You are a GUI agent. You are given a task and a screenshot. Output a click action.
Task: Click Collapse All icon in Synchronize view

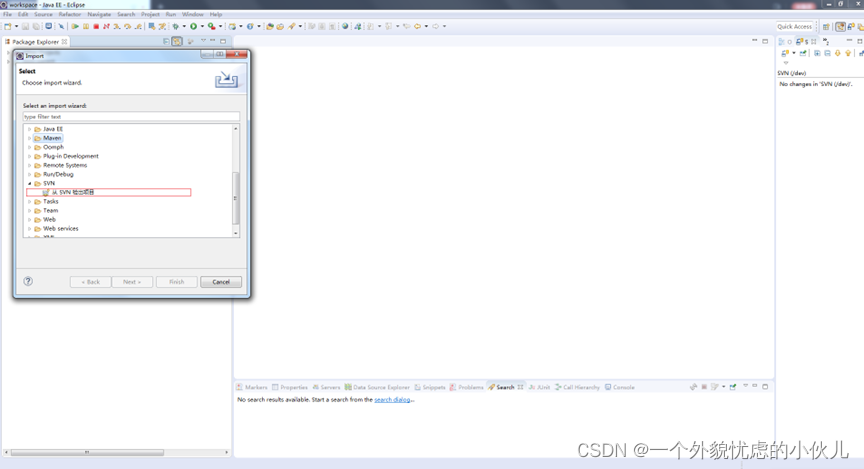coord(827,53)
